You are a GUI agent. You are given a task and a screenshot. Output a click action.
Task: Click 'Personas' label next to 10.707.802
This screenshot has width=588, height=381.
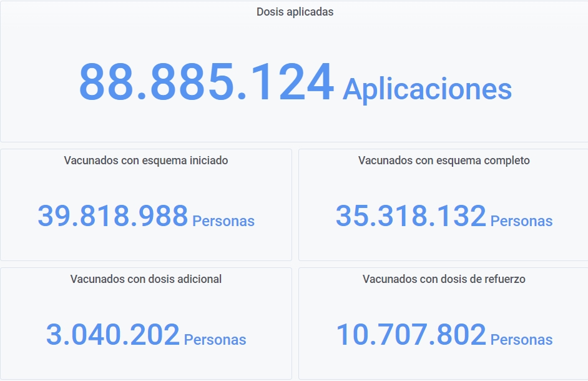[x=522, y=340]
